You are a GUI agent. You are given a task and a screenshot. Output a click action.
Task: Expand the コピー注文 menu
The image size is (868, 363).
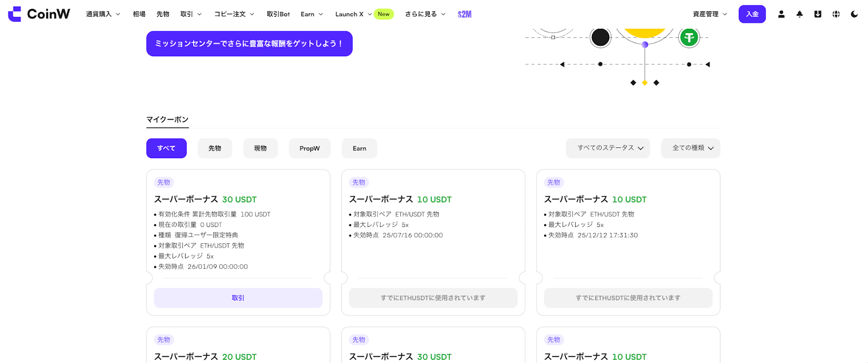pyautogui.click(x=234, y=14)
